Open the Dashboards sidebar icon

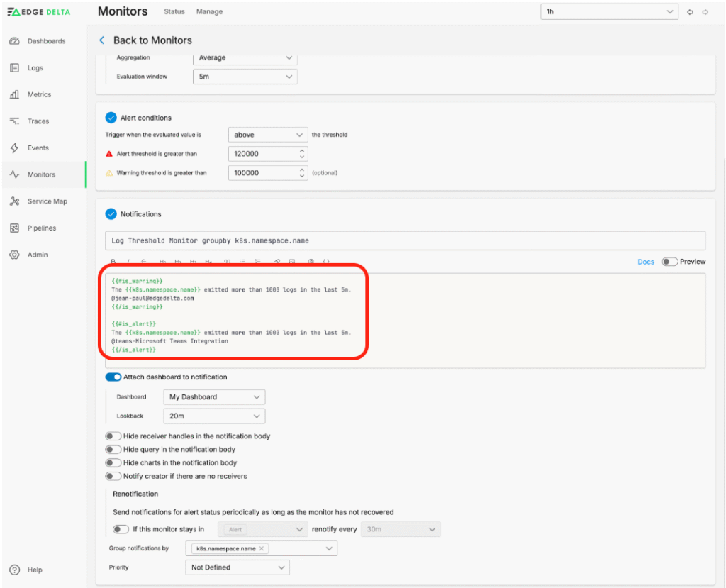(x=14, y=41)
